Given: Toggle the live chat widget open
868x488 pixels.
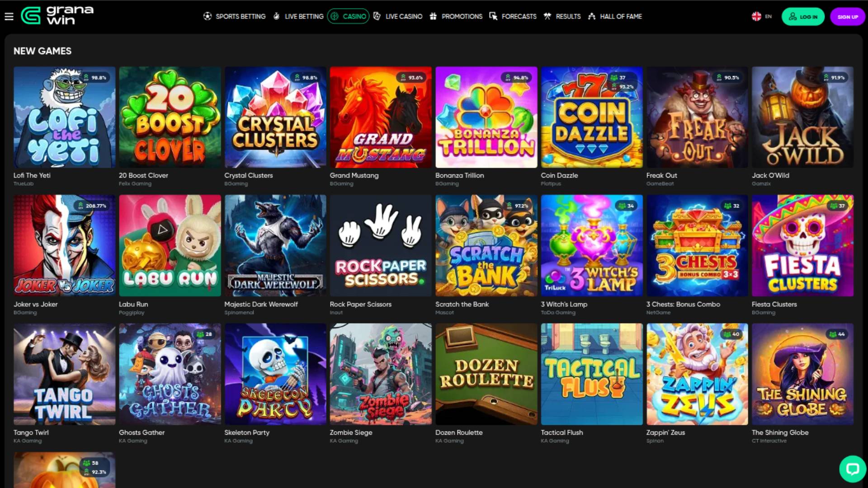Looking at the screenshot, I should 853,468.
